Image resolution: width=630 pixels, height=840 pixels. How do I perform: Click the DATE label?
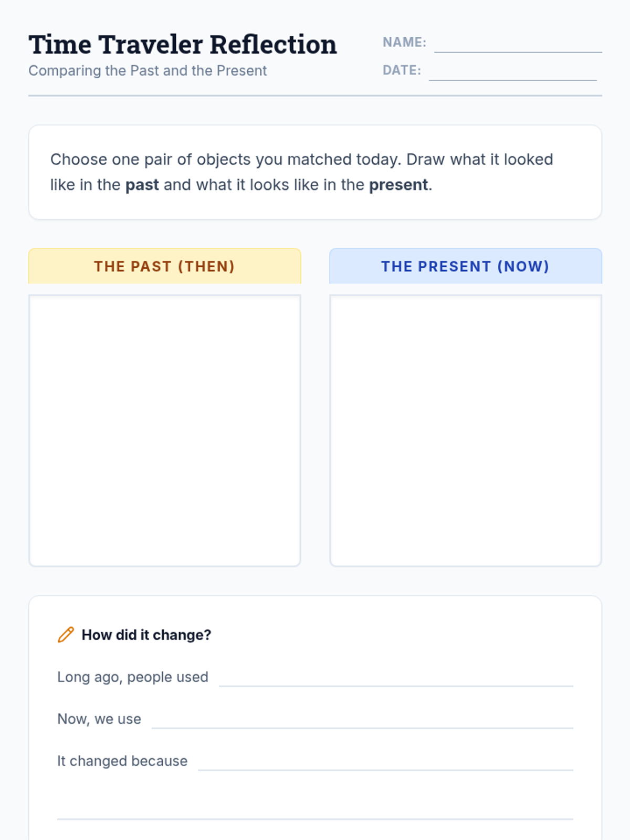(x=402, y=70)
